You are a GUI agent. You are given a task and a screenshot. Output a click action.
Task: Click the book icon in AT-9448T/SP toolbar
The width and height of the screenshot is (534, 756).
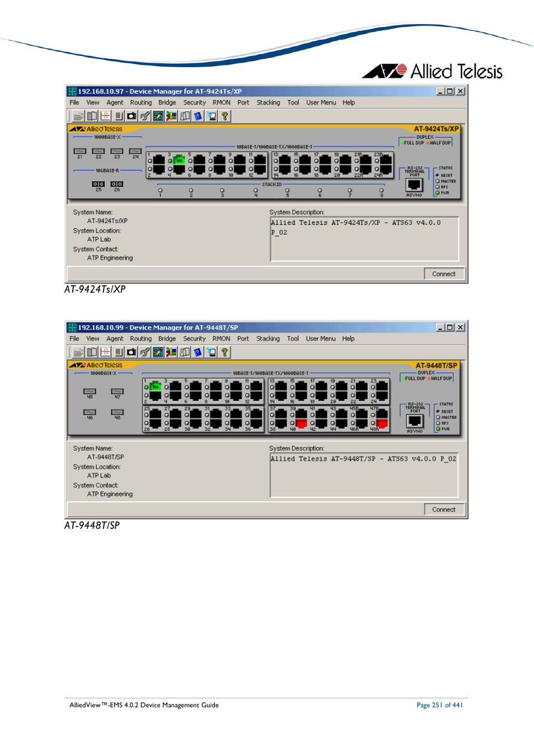point(92,352)
